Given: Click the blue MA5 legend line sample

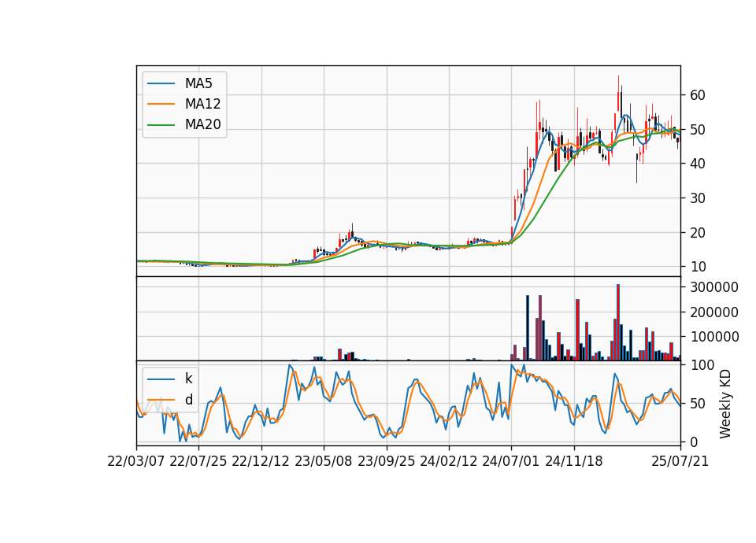Looking at the screenshot, I should (161, 83).
